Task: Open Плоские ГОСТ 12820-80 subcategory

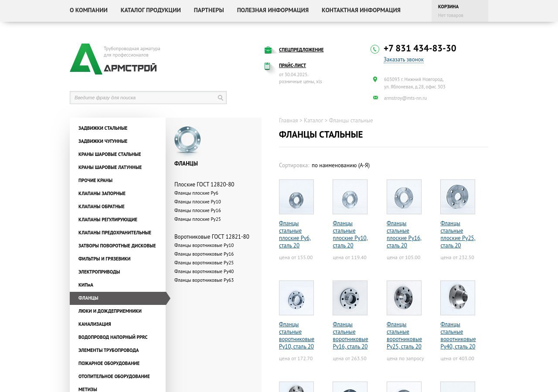Action: pyautogui.click(x=204, y=185)
